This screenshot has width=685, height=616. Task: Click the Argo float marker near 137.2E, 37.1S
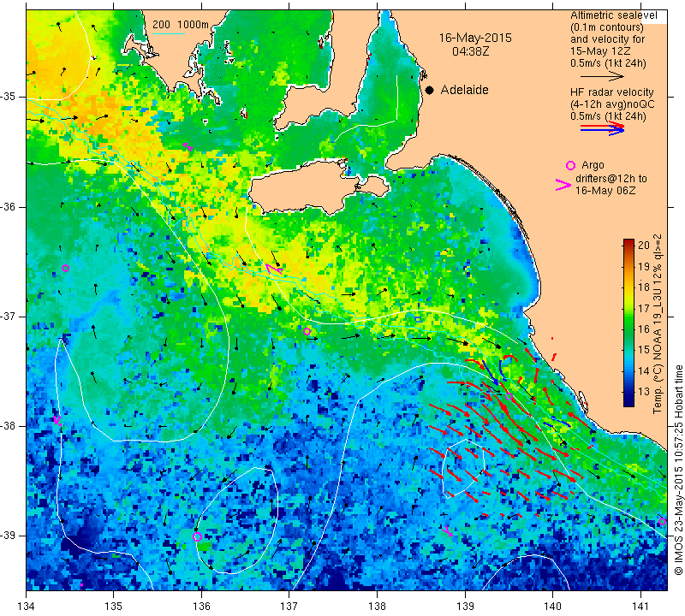pyautogui.click(x=307, y=331)
